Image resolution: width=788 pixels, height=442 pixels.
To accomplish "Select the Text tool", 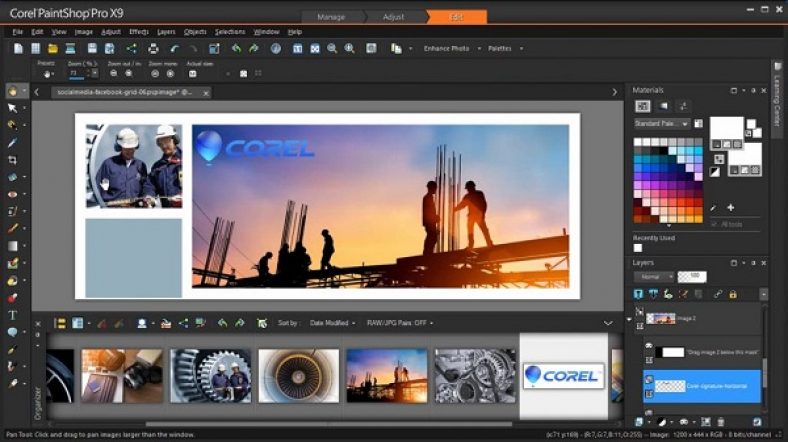I will pos(12,315).
